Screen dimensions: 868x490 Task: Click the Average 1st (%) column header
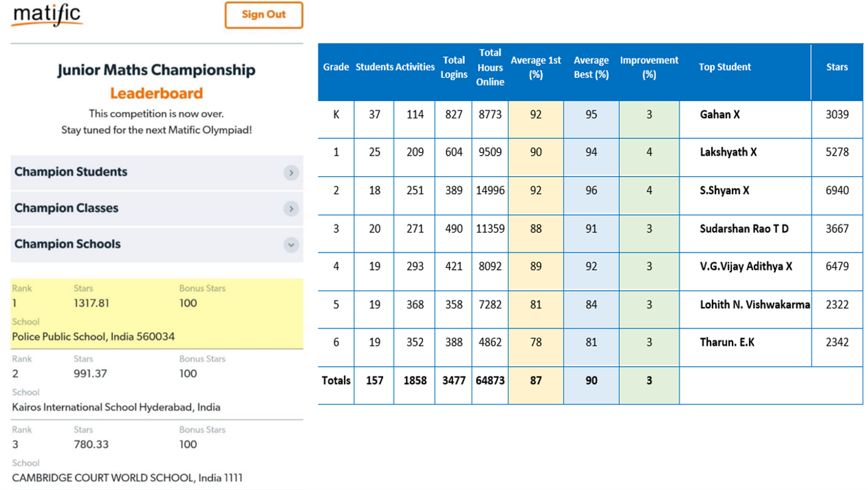click(536, 67)
